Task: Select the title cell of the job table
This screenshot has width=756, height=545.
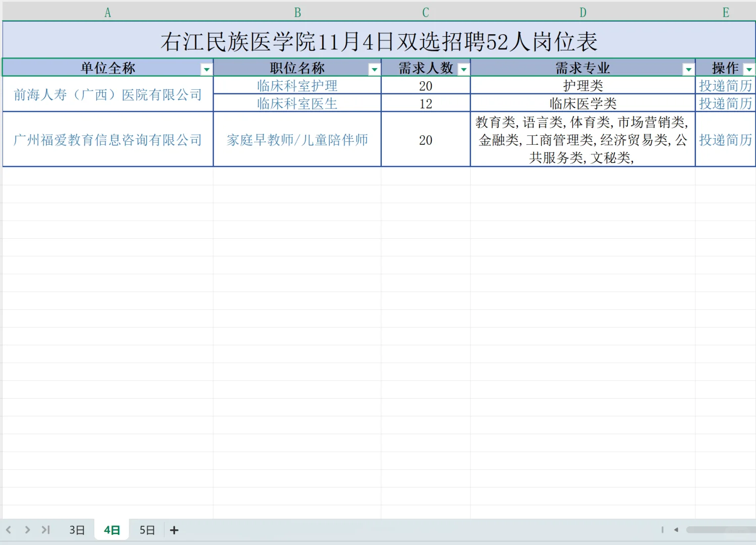Action: 378,42
